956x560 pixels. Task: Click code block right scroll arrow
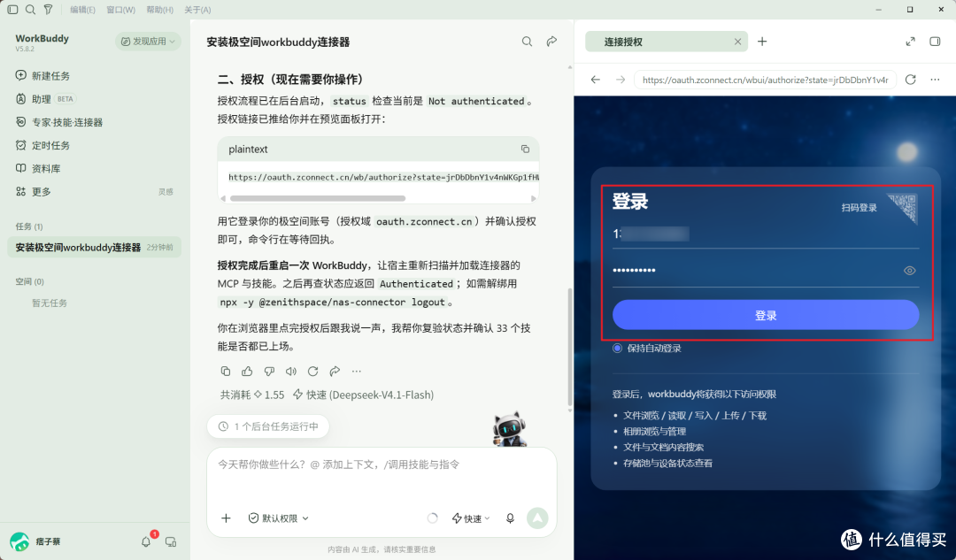tap(534, 199)
